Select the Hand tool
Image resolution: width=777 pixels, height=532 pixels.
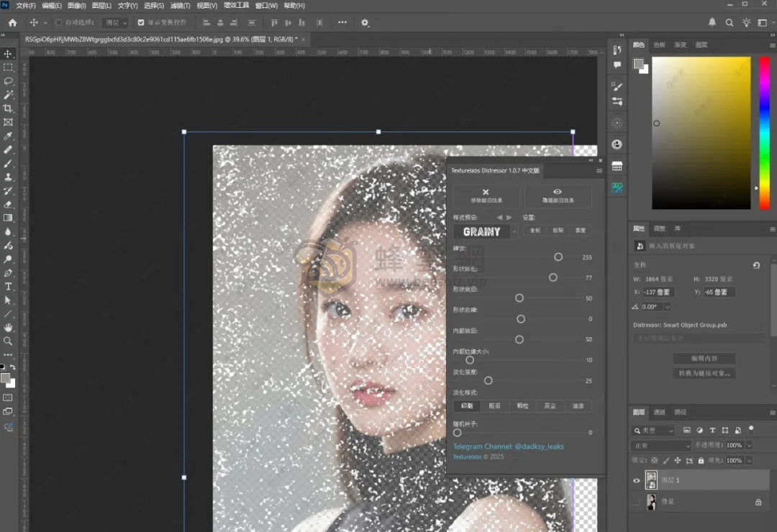point(8,327)
